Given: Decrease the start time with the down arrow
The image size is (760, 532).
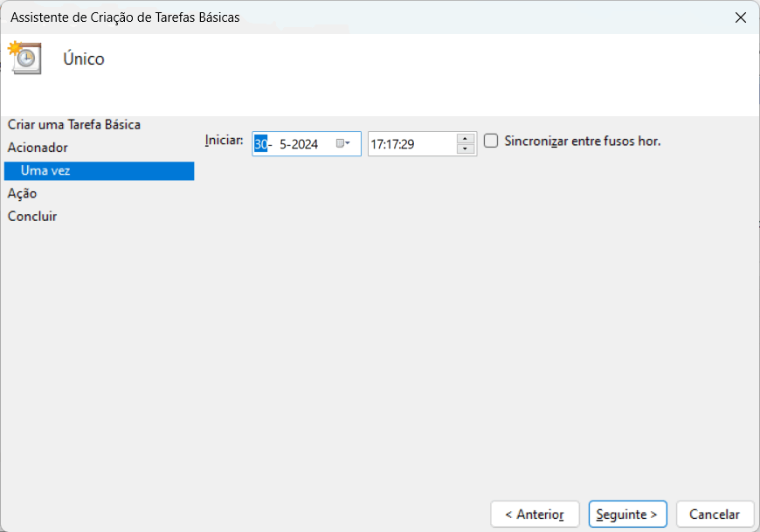Looking at the screenshot, I should coord(466,149).
